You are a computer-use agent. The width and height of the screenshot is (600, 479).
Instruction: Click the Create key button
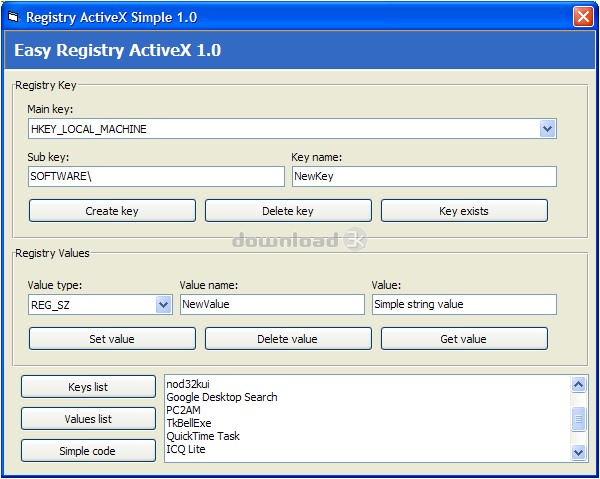(x=112, y=211)
